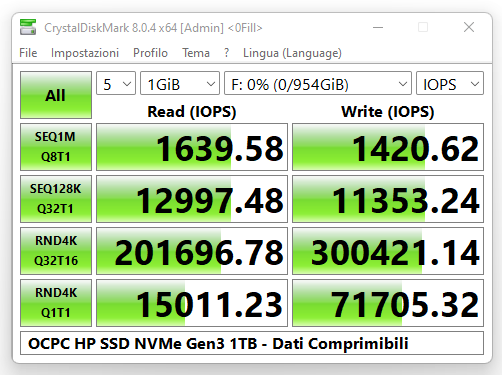502x375 pixels.
Task: Open the ? help menu
Action: pos(227,53)
